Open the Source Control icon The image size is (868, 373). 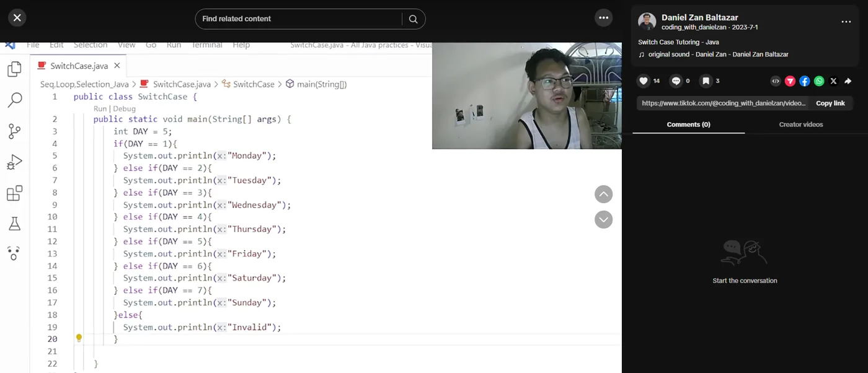pos(14,131)
